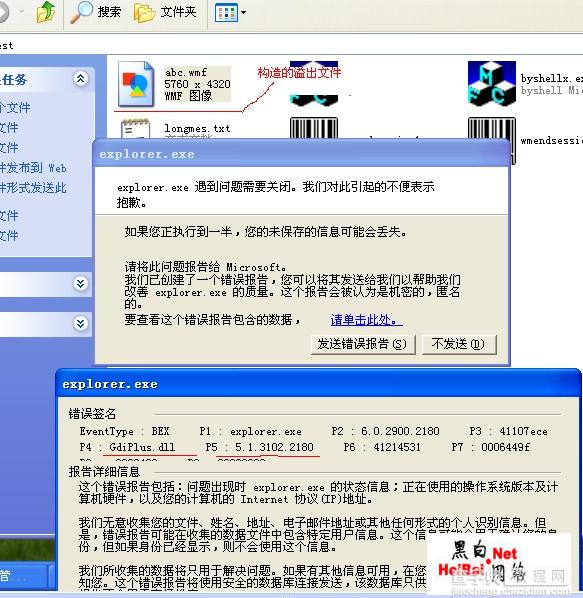Click the explorer.exe P1 value
This screenshot has width=583, height=598.
click(266, 431)
